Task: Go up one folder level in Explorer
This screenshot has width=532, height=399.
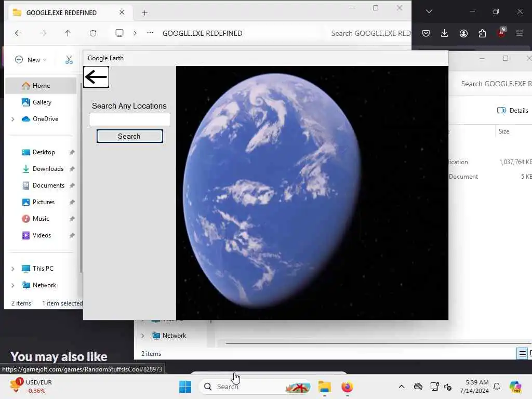Action: [68, 33]
